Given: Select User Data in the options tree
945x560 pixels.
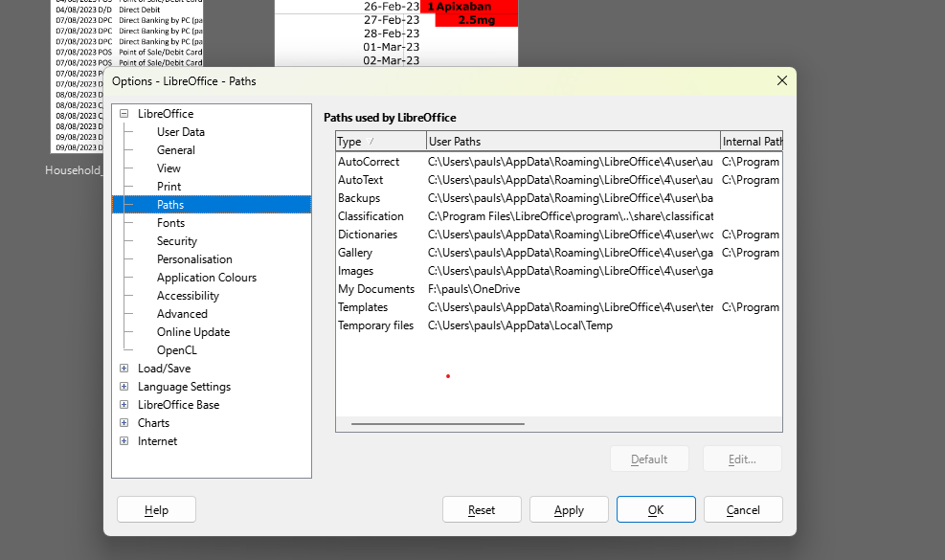Looking at the screenshot, I should [x=181, y=132].
